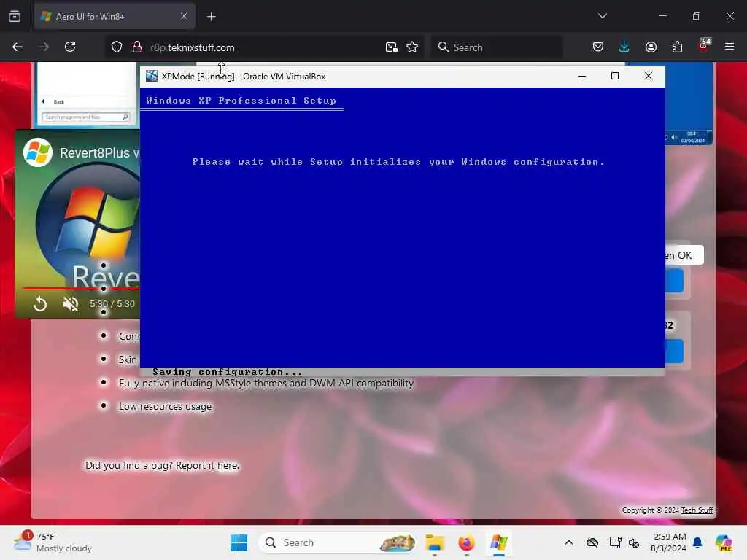747x560 pixels.
Task: Open the clock showing 2:59 AM
Action: (x=668, y=542)
